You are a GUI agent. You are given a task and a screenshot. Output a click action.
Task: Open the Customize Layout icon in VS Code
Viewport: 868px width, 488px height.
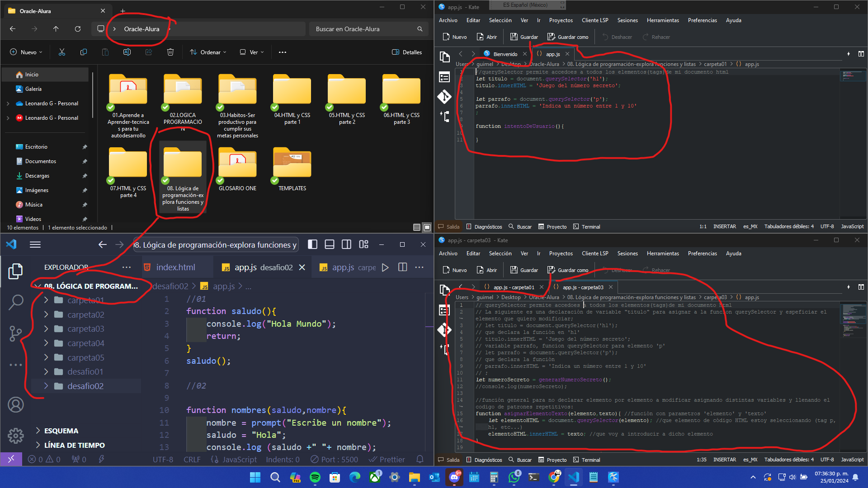coord(364,244)
